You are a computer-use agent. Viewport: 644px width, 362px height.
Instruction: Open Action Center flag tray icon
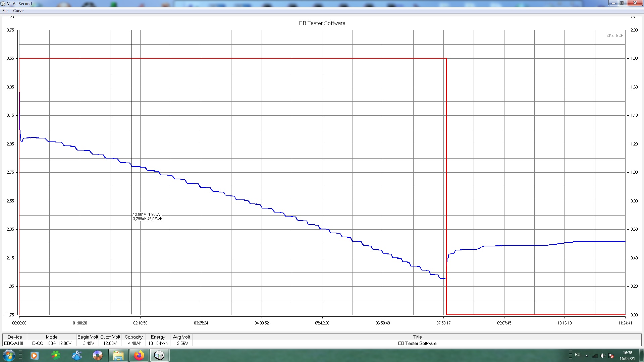(x=611, y=356)
